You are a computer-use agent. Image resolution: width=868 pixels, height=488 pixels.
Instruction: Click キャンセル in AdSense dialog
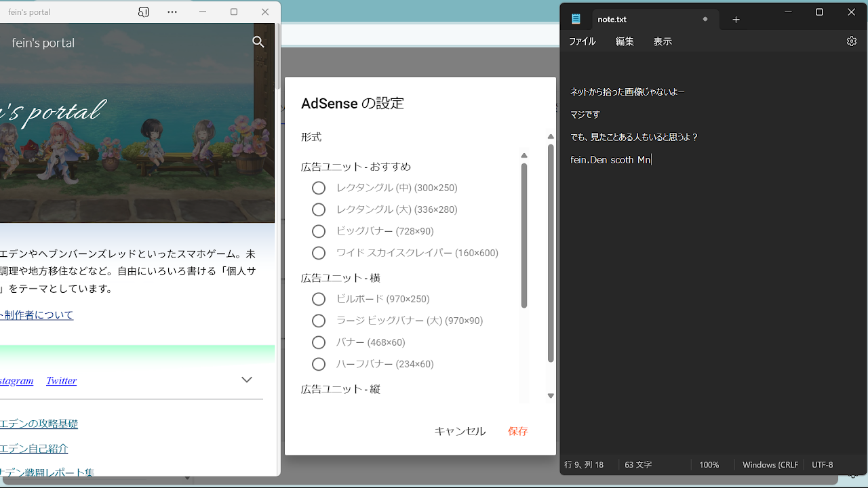pos(460,431)
